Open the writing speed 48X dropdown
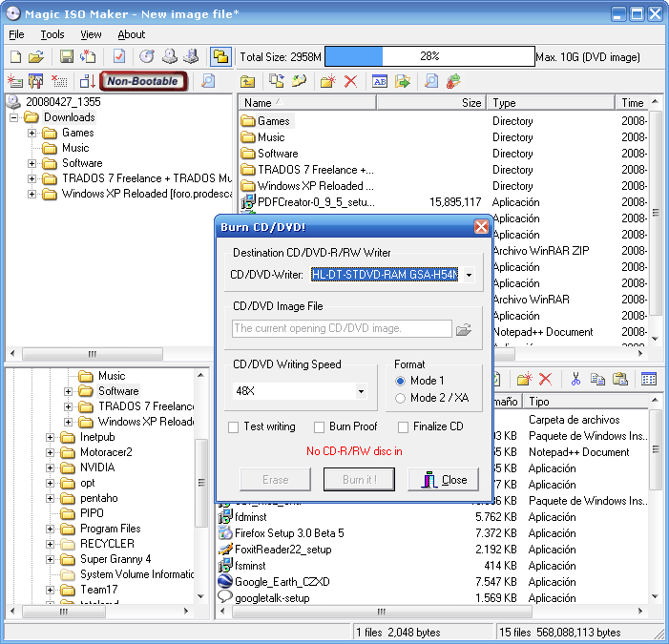 [x=361, y=391]
